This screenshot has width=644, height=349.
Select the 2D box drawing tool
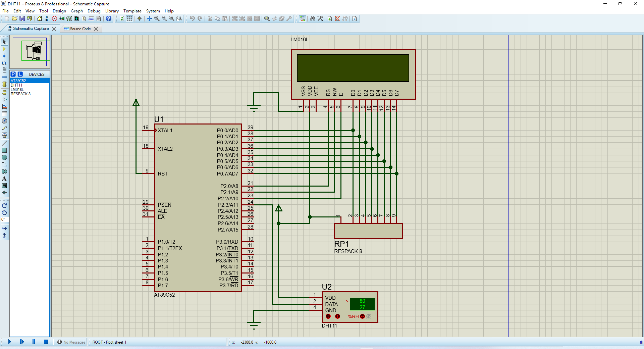pos(4,150)
